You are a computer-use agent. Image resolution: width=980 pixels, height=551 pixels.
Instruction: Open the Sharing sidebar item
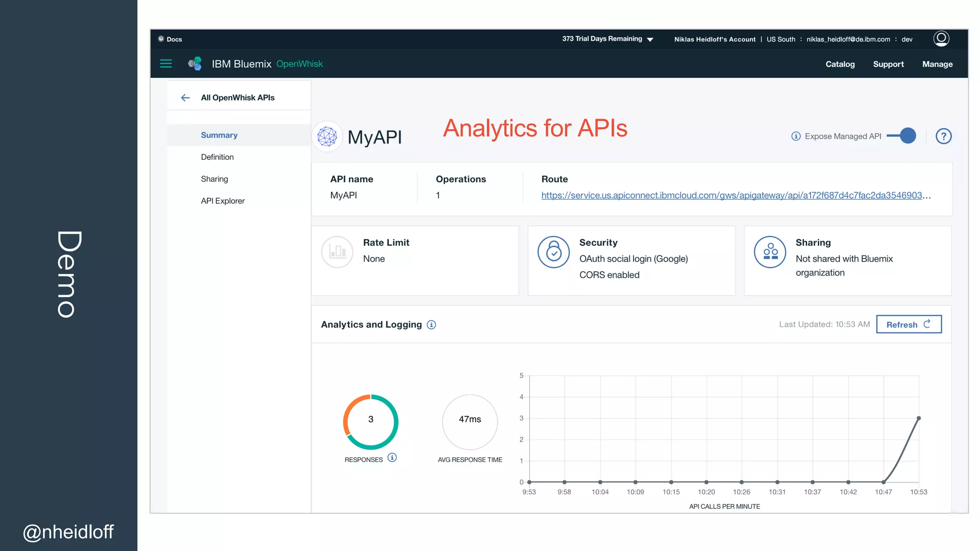coord(214,179)
